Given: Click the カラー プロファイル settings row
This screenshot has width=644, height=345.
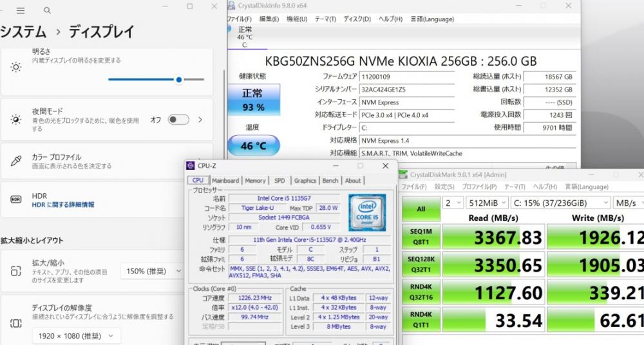Looking at the screenshot, I should coord(107,161).
